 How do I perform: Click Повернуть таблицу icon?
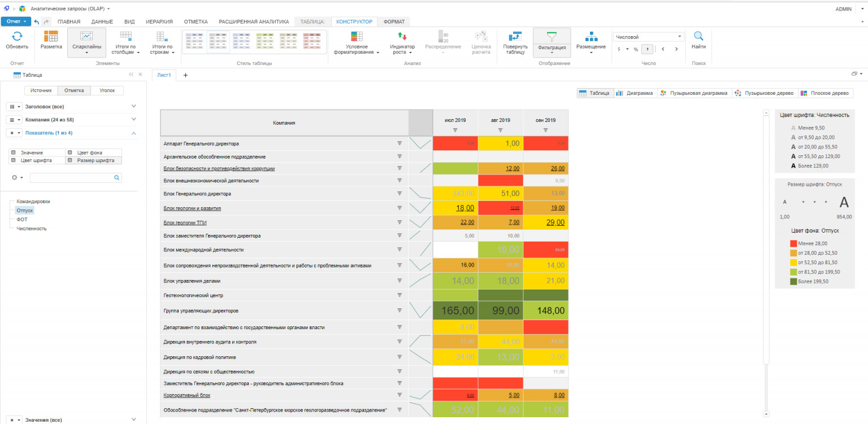click(515, 37)
